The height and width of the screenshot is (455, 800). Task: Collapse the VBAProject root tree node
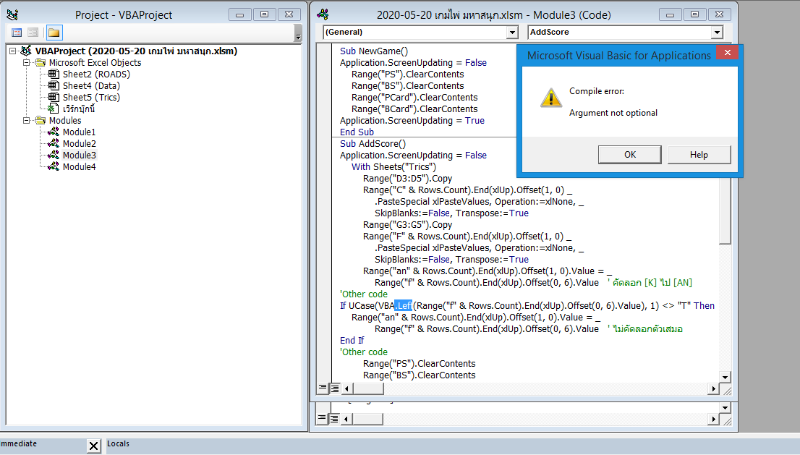coord(11,51)
